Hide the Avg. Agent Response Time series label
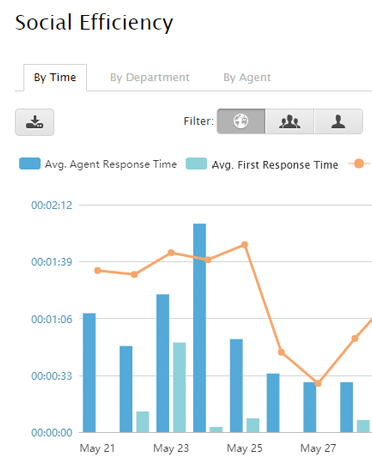Viewport: 372px width, 466px height. (x=111, y=164)
